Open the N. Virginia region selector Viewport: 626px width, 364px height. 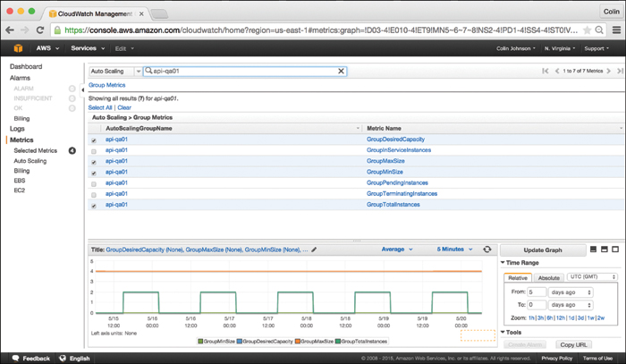560,48
